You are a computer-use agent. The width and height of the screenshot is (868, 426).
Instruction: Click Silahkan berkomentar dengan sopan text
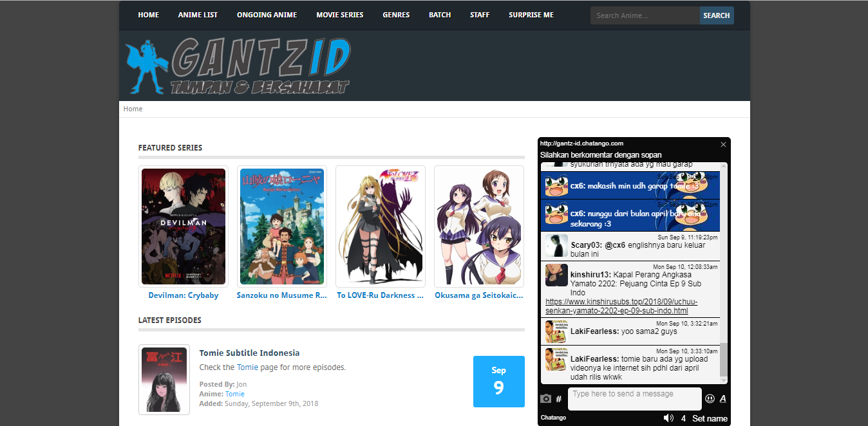tap(601, 155)
